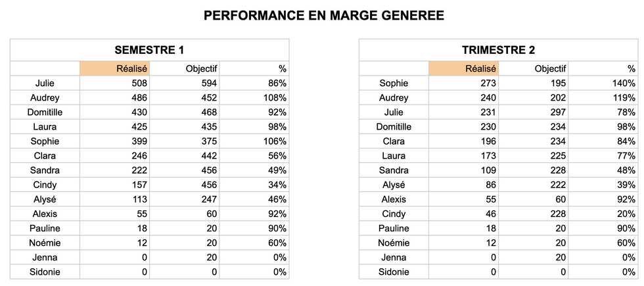644x286 pixels.
Task: Select Alysé's 247 Objectif cell
Action: [x=185, y=199]
